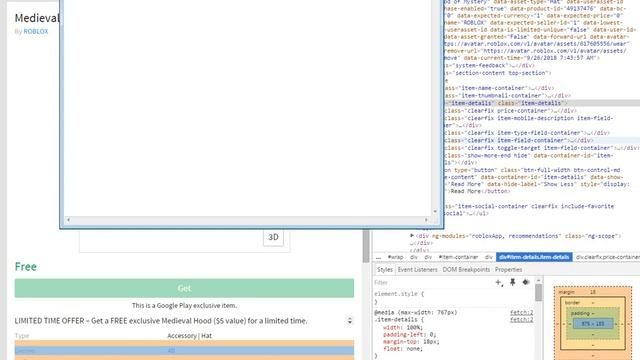Switch to the Styles tab in DevTools
640x360 pixels.
tap(384, 270)
